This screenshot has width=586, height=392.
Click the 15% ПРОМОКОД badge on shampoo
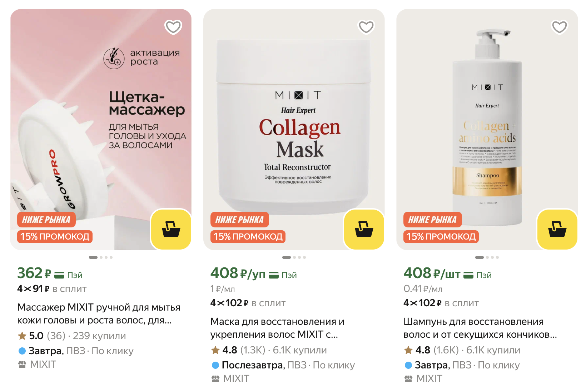441,236
